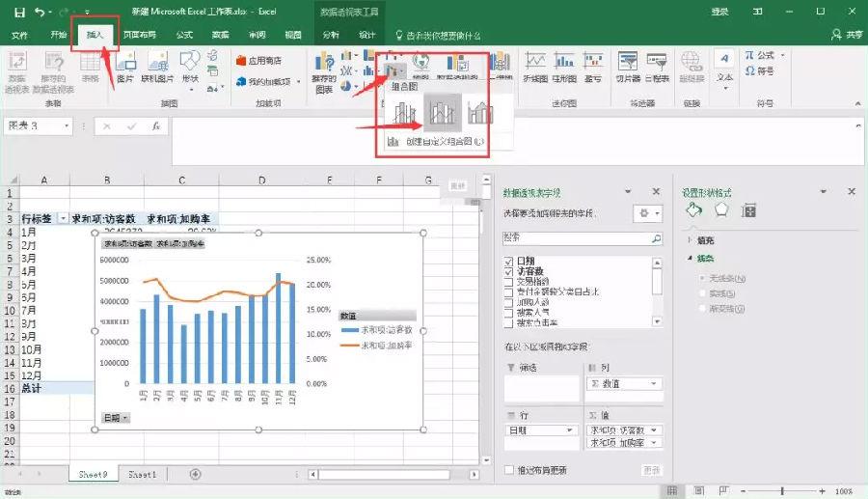868x499 pixels.
Task: Click the Table icon in ribbon
Action: (x=91, y=67)
